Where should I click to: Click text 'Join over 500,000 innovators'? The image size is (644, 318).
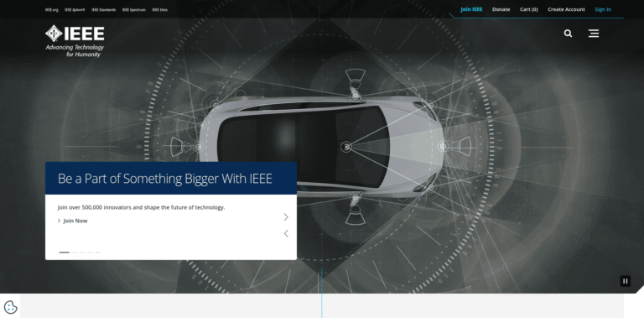[95, 207]
